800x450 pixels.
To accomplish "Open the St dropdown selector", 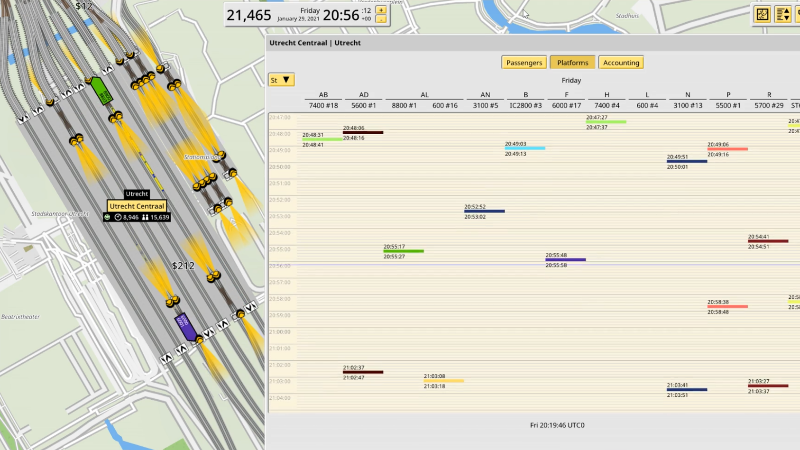I will [281, 79].
